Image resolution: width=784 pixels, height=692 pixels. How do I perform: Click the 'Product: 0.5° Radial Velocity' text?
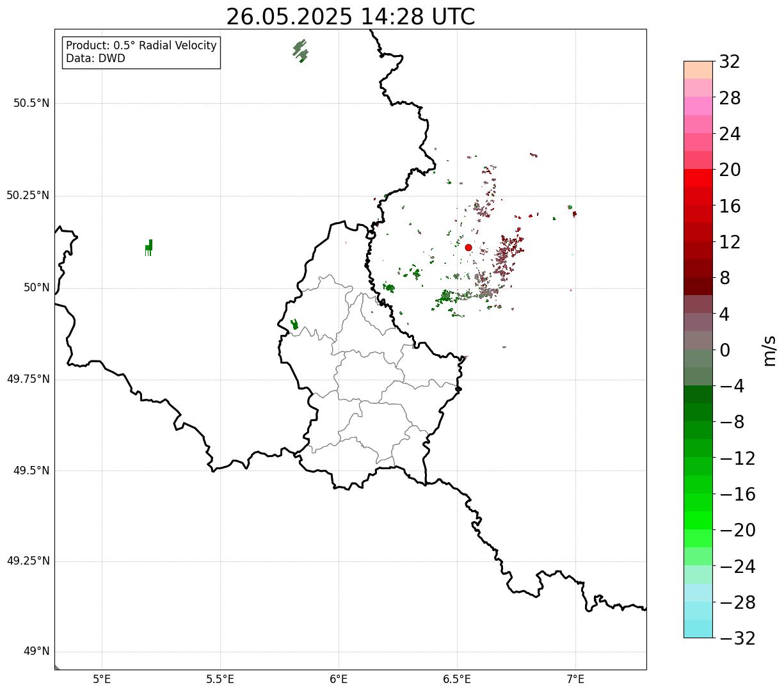click(141, 46)
